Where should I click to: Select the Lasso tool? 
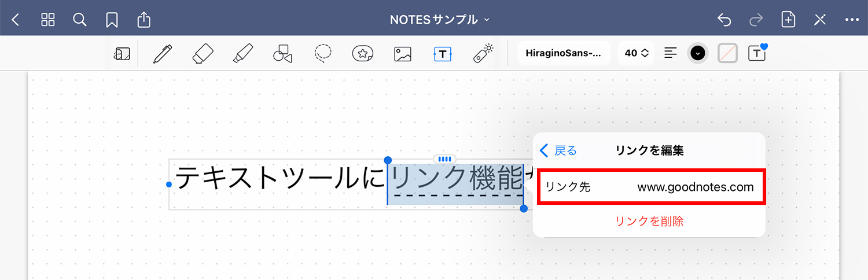tap(322, 54)
